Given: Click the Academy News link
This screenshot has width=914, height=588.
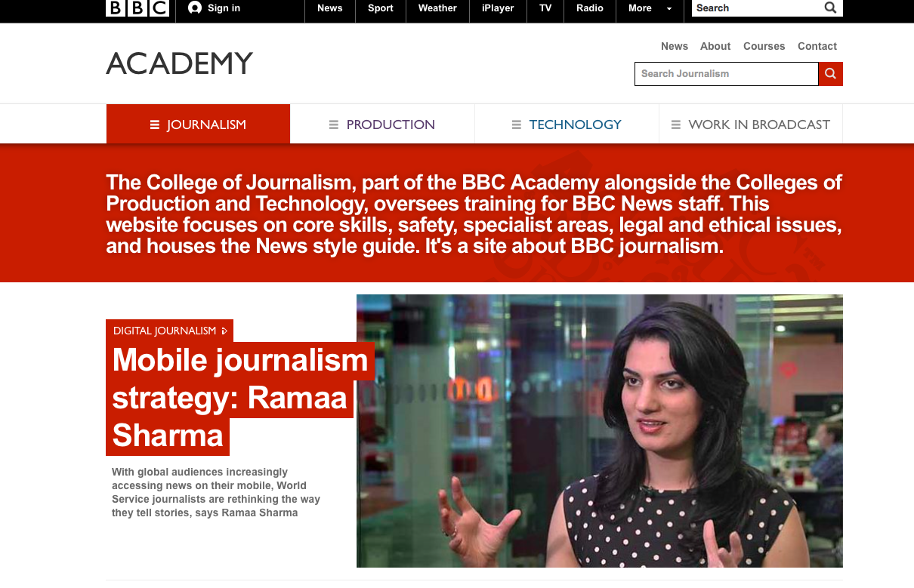Looking at the screenshot, I should (675, 46).
